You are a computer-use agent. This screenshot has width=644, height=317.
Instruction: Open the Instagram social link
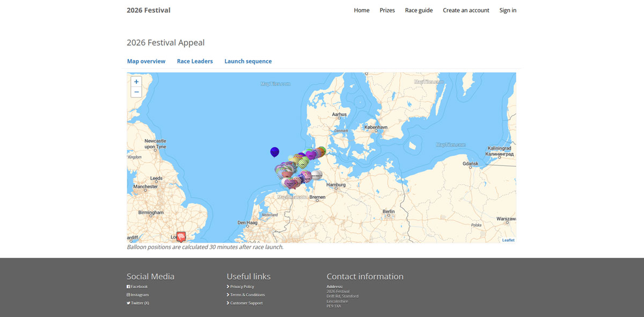140,294
